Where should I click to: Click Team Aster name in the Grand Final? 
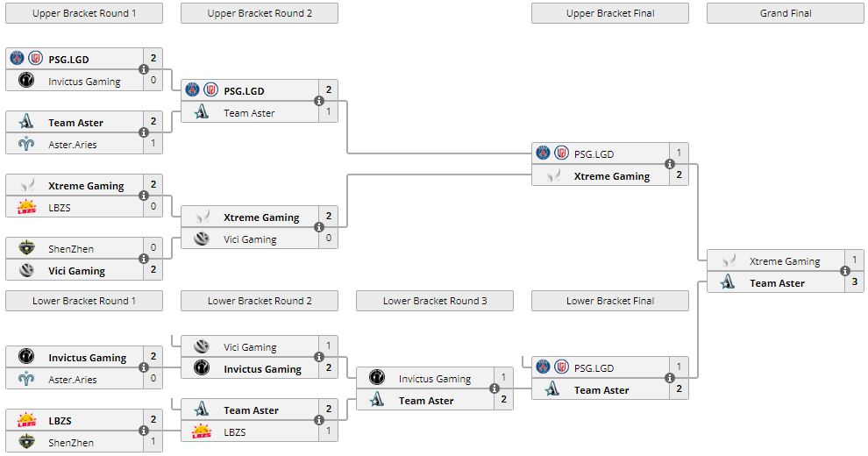tap(777, 283)
